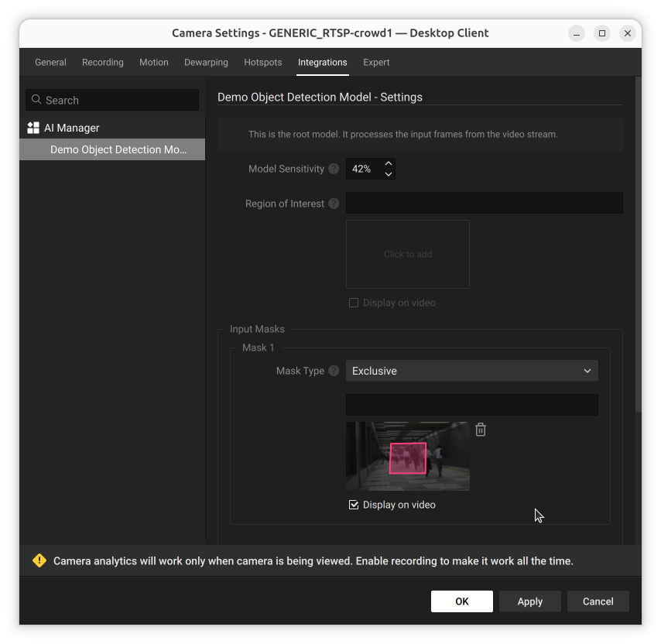Open Region of Interest help icon

[x=334, y=204]
